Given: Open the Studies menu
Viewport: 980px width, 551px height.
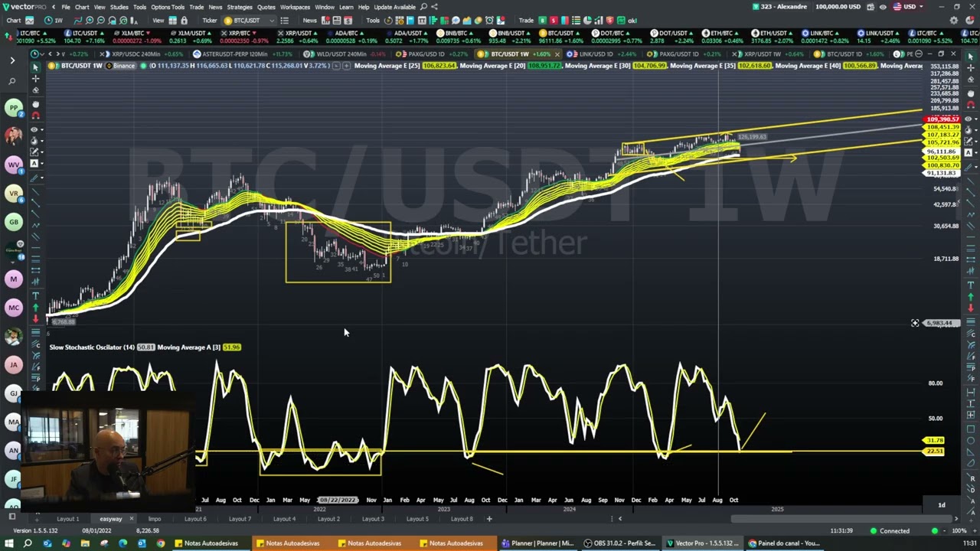Looking at the screenshot, I should pos(119,7).
